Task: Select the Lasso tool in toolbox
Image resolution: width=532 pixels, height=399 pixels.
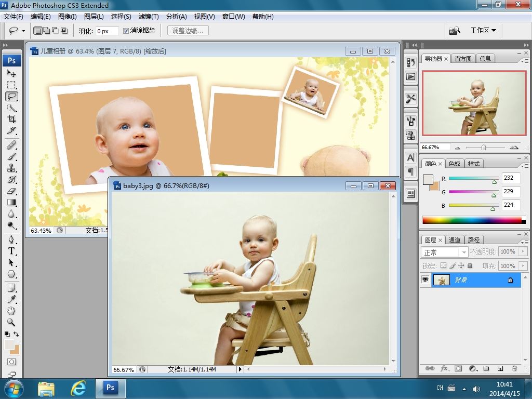Action: tap(11, 96)
